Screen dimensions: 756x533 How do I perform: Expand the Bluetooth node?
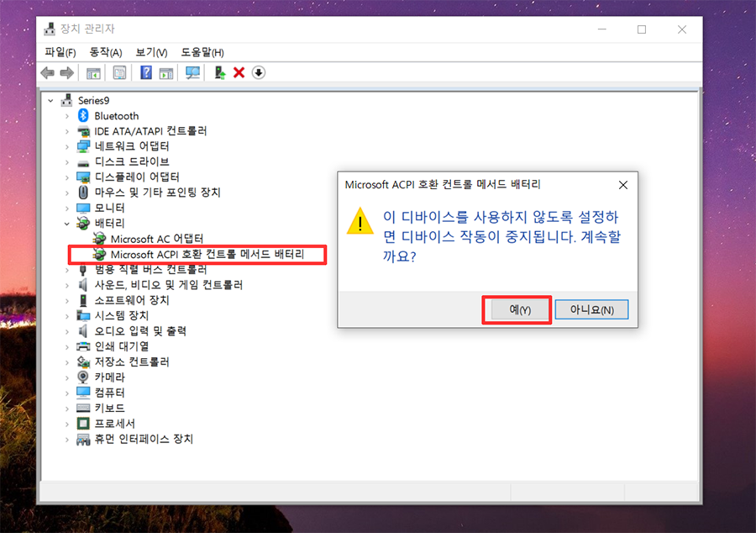click(67, 116)
